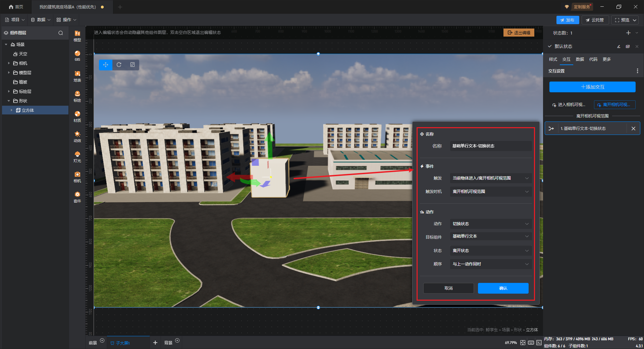Activate the scale tool in viewport
644x349 pixels.
(x=132, y=65)
